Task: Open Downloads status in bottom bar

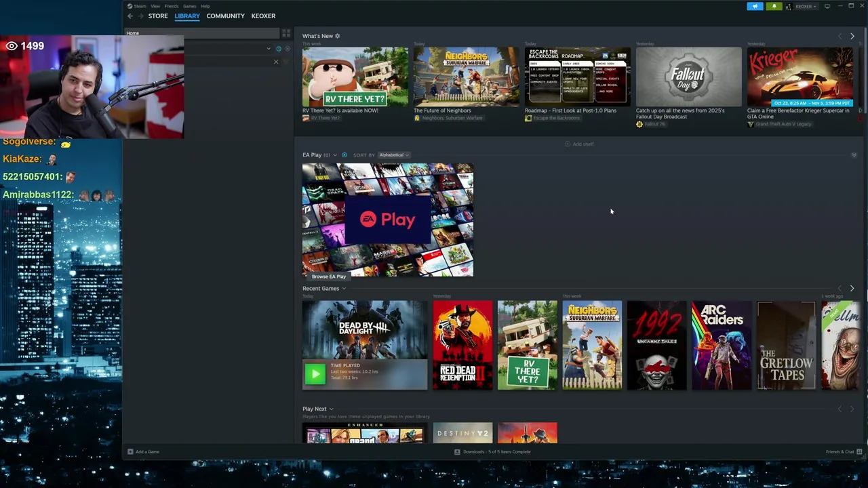Action: point(493,452)
